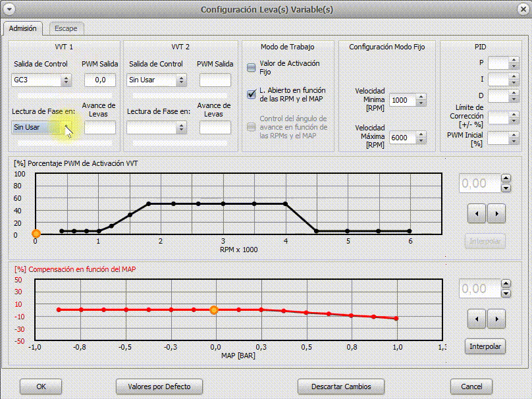The width and height of the screenshot is (532, 399).
Task: Decrease Velocidad Máxima RPM with down arrow
Action: coord(421,142)
